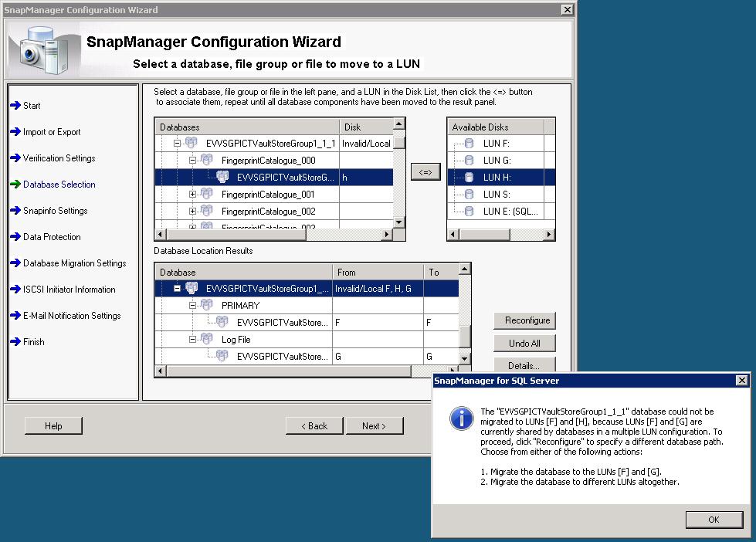Open the Snapinfo Settings step
756x542 pixels.
(x=55, y=211)
